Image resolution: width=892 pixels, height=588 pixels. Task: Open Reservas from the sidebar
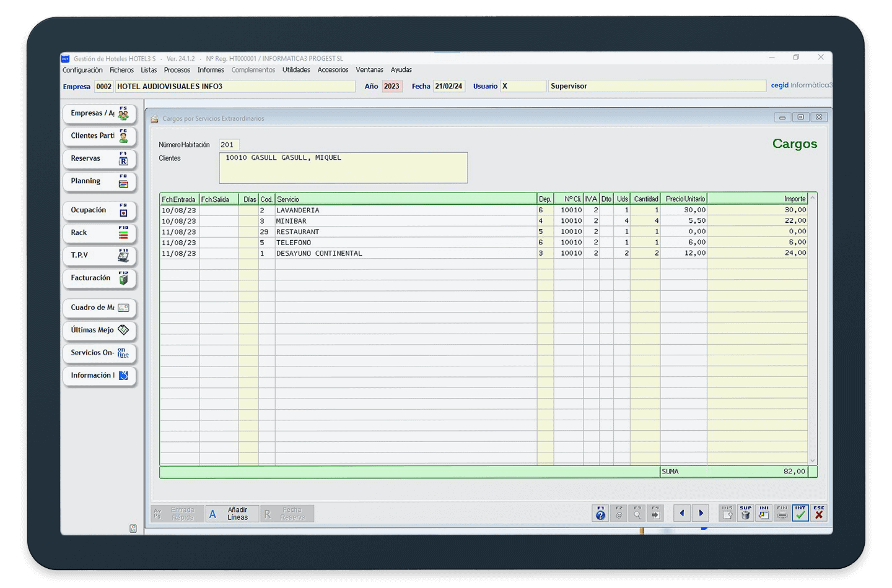(x=99, y=159)
